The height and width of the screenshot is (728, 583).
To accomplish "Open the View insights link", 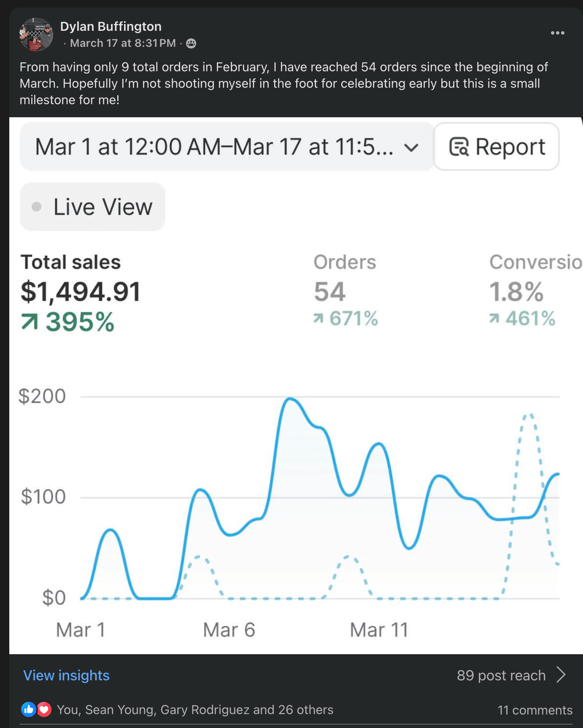I will click(x=66, y=675).
